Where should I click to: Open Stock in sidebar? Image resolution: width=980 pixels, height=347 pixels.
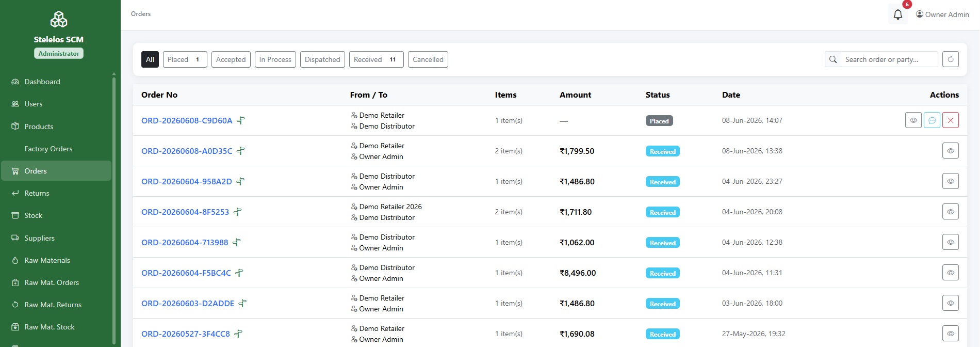(x=56, y=215)
